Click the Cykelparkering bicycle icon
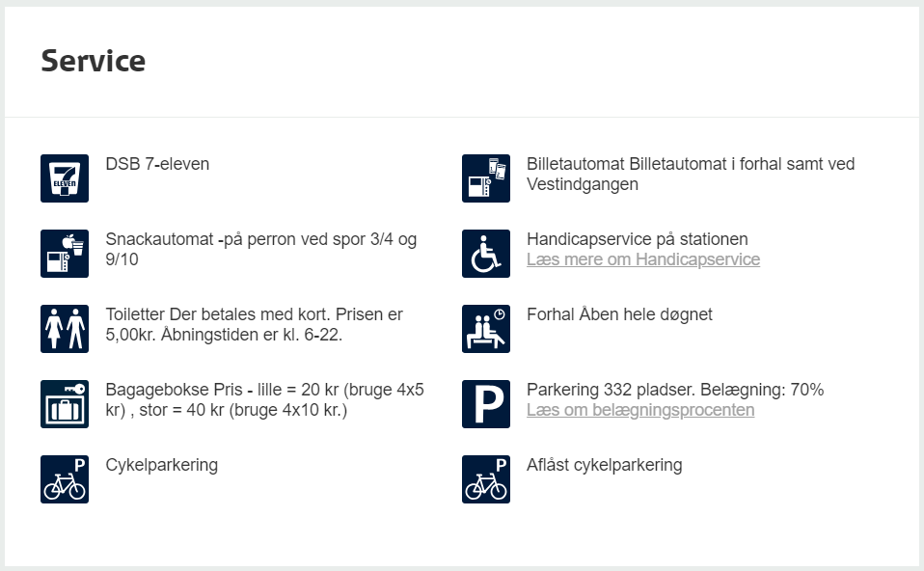Image resolution: width=924 pixels, height=571 pixels. point(65,479)
